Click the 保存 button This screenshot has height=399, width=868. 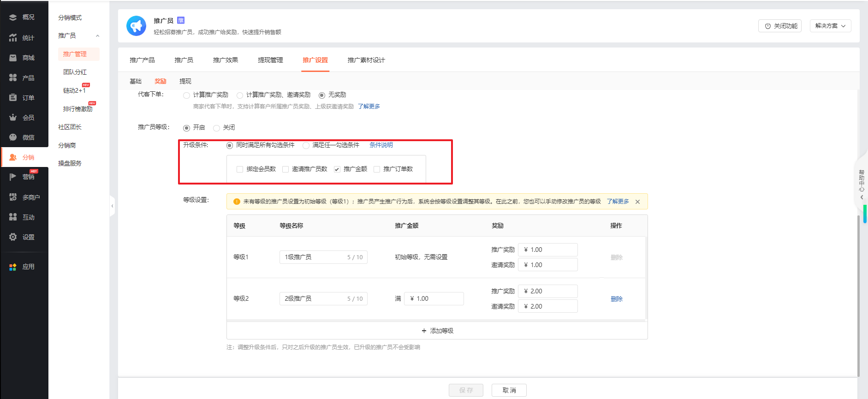point(466,390)
